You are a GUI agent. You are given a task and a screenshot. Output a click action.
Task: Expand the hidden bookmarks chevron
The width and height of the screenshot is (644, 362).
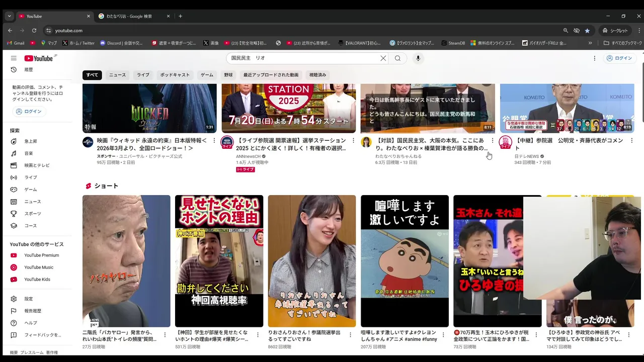[x=590, y=43]
